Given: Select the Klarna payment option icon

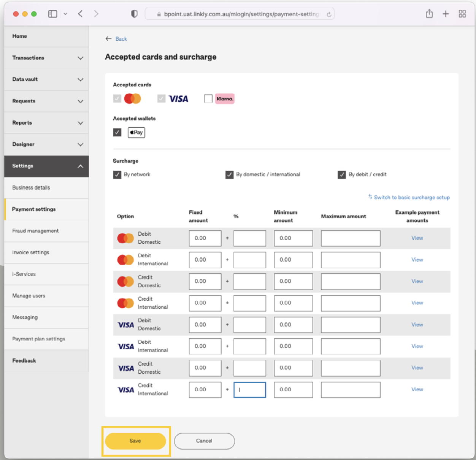Looking at the screenshot, I should click(225, 99).
